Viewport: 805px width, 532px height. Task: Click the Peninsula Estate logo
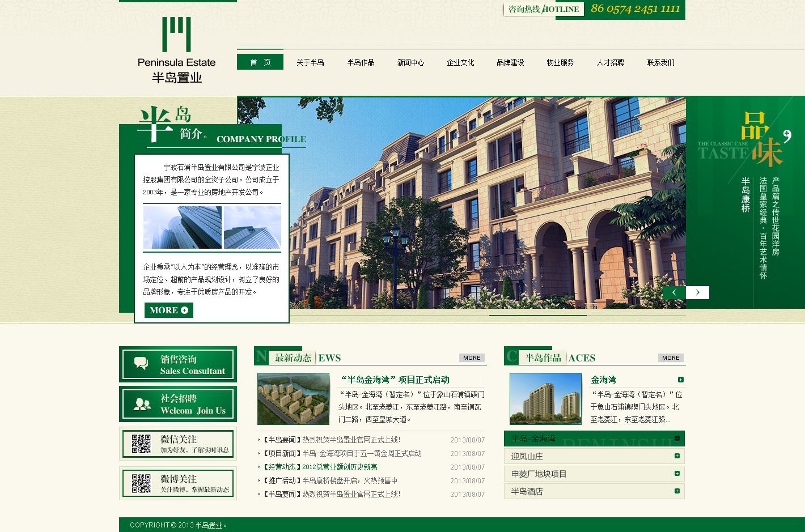click(x=177, y=50)
